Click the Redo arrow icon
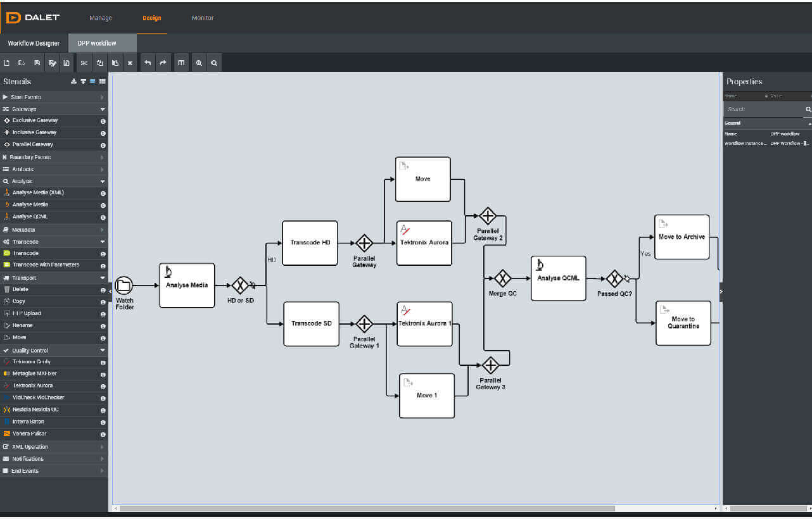 point(163,63)
